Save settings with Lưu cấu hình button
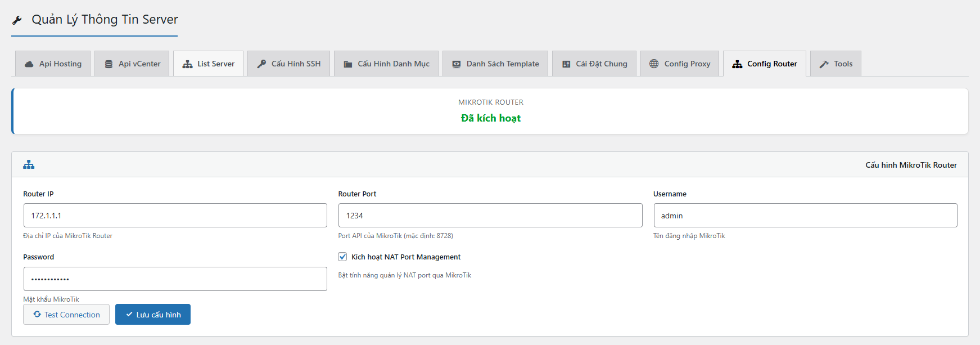 [153, 315]
